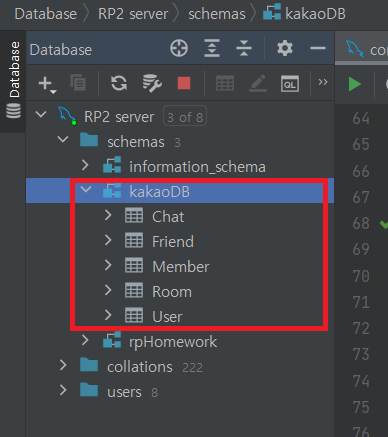388x437 pixels.
Task: Show more toolbar items via double chevron
Action: (x=323, y=82)
